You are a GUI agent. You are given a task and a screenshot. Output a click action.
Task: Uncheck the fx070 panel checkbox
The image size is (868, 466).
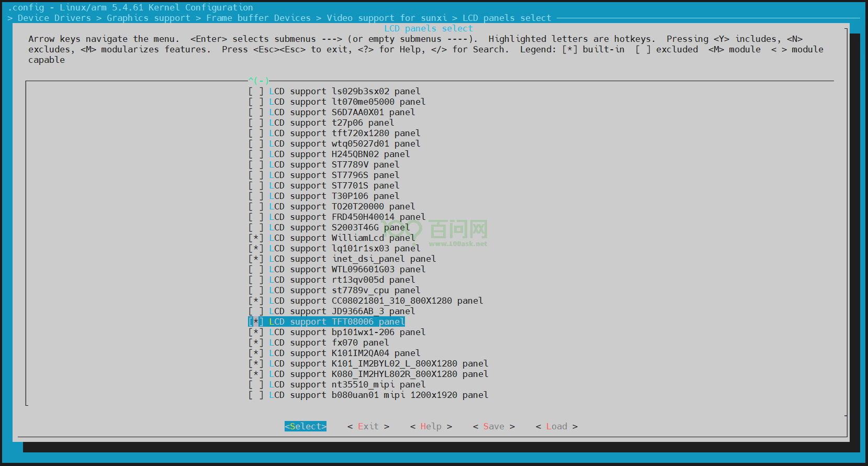(256, 342)
